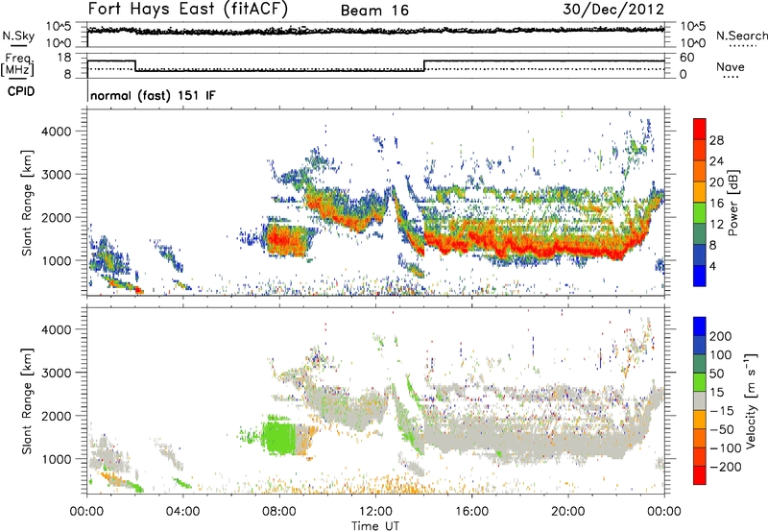Viewport: 768px width, 532px height.
Task: Click the '20:00' time axis label
Action: (567, 511)
